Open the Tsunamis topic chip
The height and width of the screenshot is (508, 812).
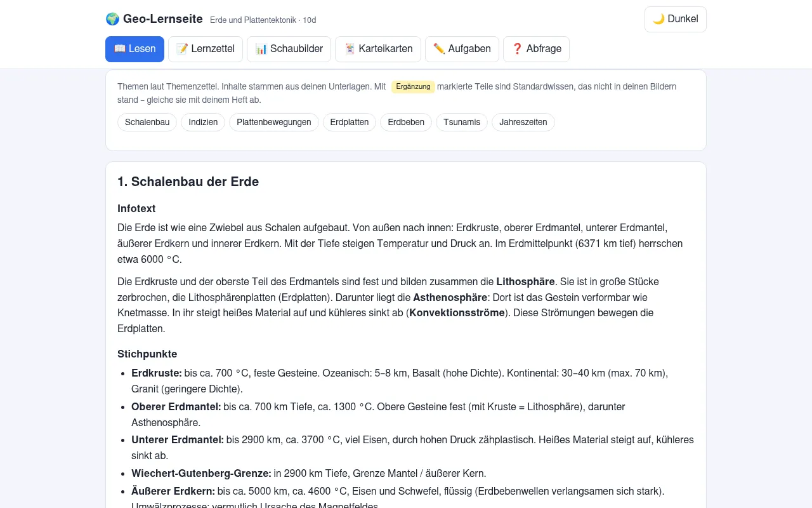tap(462, 122)
